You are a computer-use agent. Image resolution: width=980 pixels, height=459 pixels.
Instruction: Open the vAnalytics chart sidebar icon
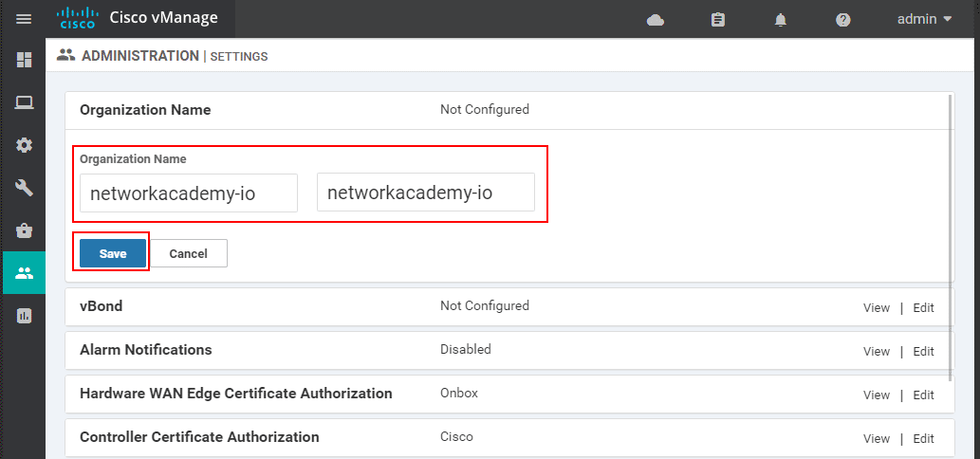tap(24, 316)
